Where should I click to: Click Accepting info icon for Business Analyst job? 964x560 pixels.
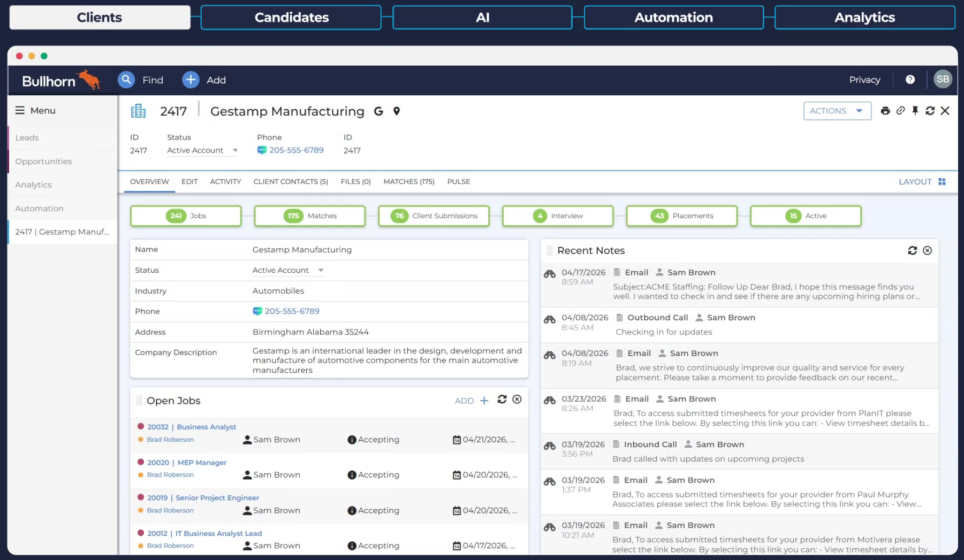tap(352, 440)
